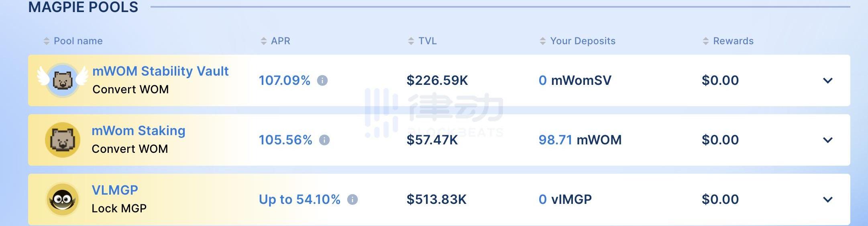Image resolution: width=868 pixels, height=226 pixels.
Task: Sort pools by Pool name arrows
Action: 47,41
